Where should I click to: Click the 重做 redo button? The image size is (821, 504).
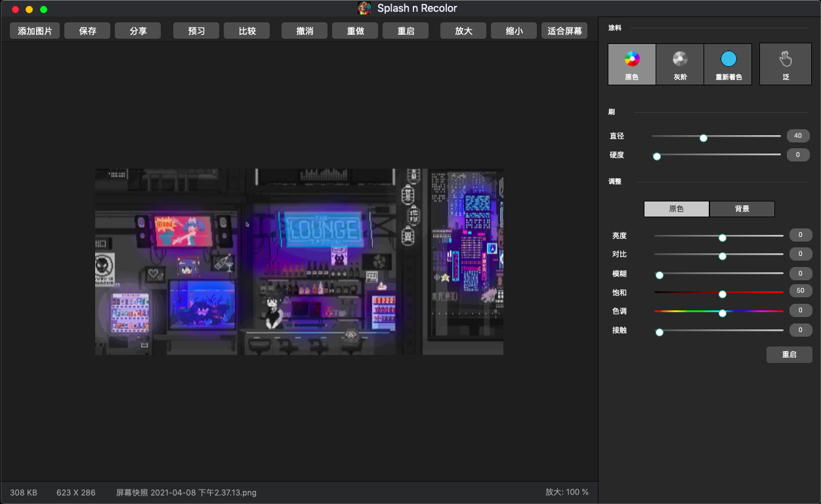[x=355, y=31]
